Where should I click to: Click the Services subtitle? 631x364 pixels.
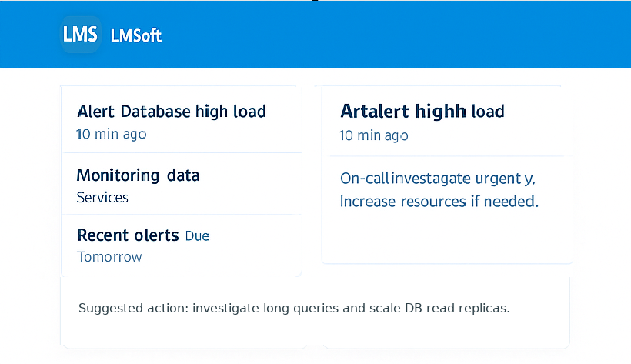[x=102, y=198]
